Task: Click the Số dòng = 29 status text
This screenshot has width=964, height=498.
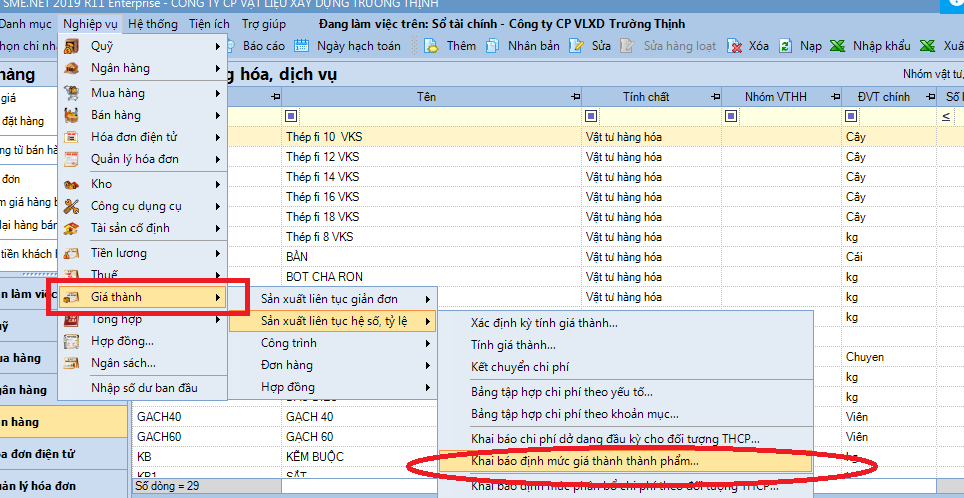Action: click(167, 486)
